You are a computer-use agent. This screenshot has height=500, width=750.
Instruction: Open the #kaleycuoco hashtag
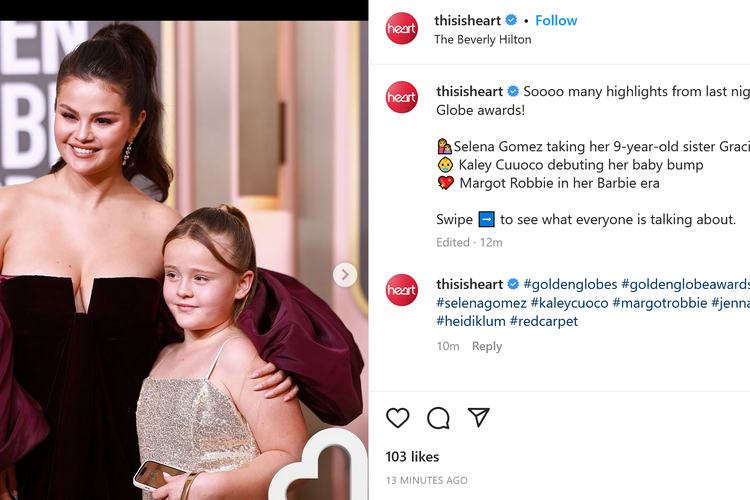pyautogui.click(x=569, y=303)
